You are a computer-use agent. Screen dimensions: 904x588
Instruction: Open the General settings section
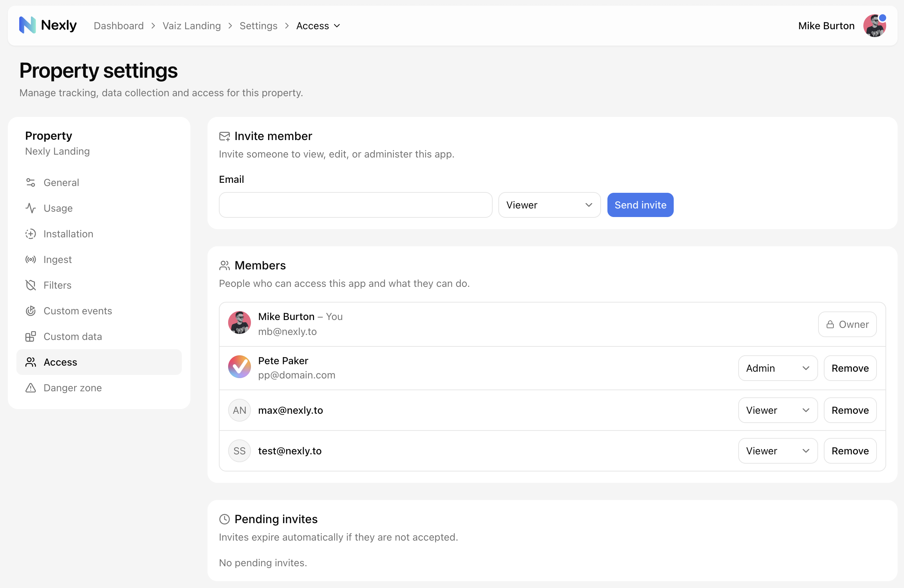click(x=99, y=182)
